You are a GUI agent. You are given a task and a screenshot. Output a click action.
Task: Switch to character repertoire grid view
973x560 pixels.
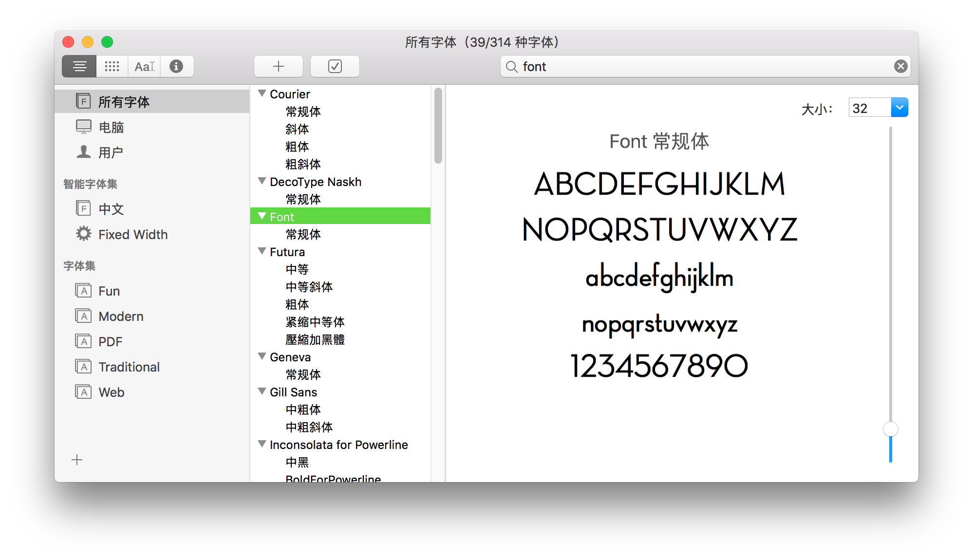112,66
